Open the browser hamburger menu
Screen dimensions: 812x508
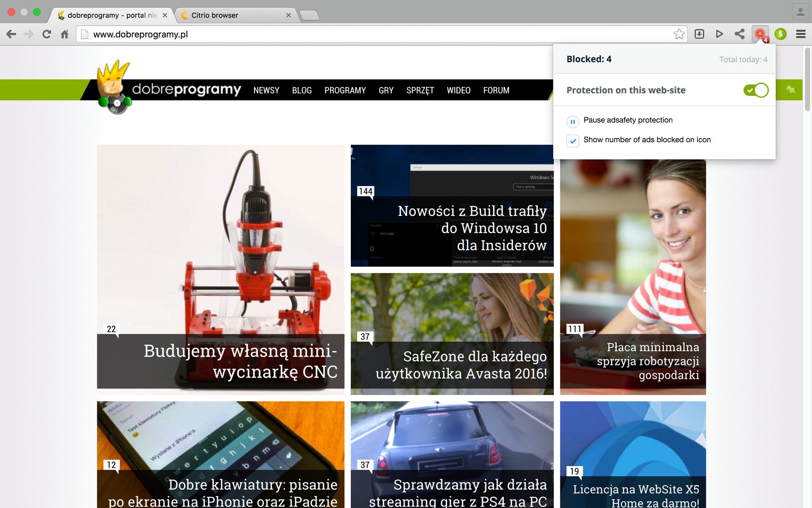click(801, 34)
